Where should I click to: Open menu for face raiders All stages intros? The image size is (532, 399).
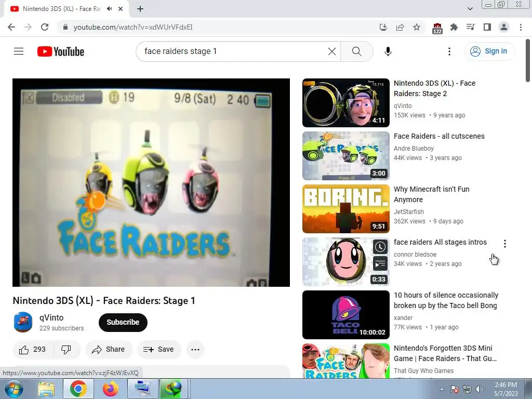pyautogui.click(x=504, y=243)
